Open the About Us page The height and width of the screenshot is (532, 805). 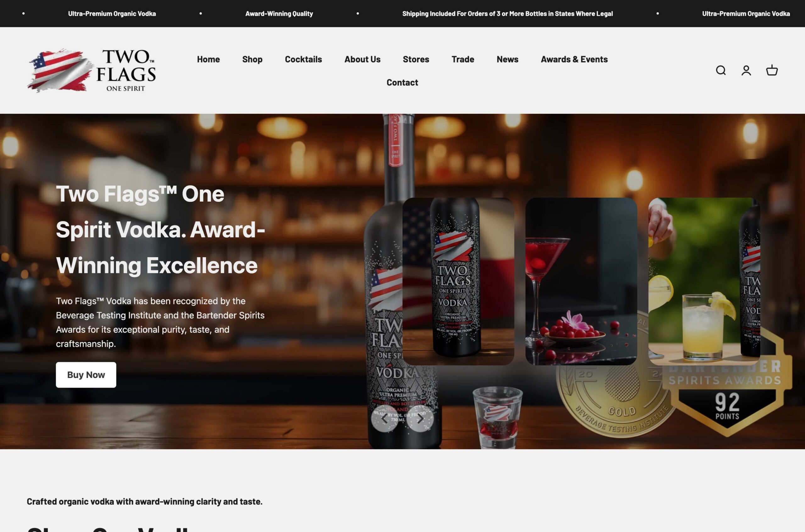click(x=362, y=59)
